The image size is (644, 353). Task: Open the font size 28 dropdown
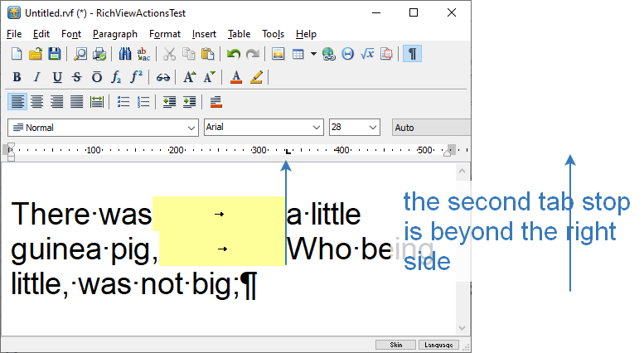[372, 128]
